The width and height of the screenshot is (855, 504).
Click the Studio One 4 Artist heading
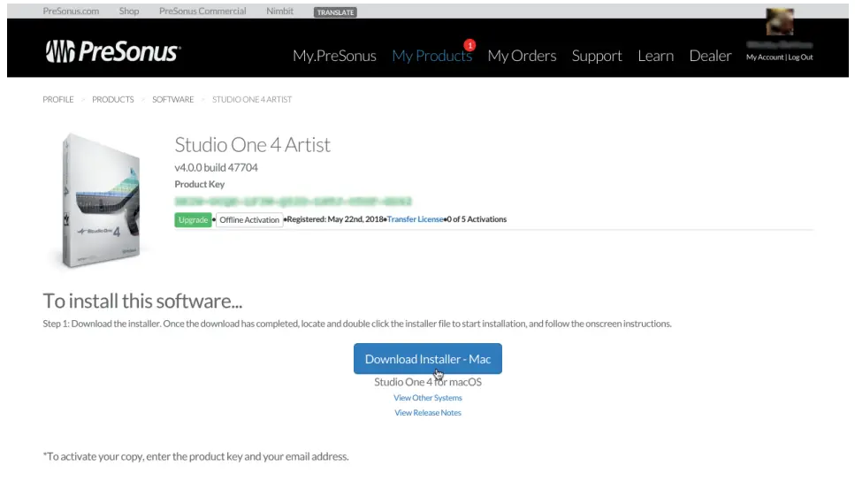pyautogui.click(x=253, y=144)
